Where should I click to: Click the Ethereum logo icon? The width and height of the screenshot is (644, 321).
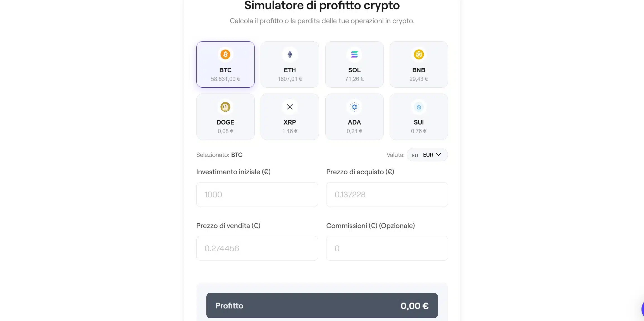[290, 54]
